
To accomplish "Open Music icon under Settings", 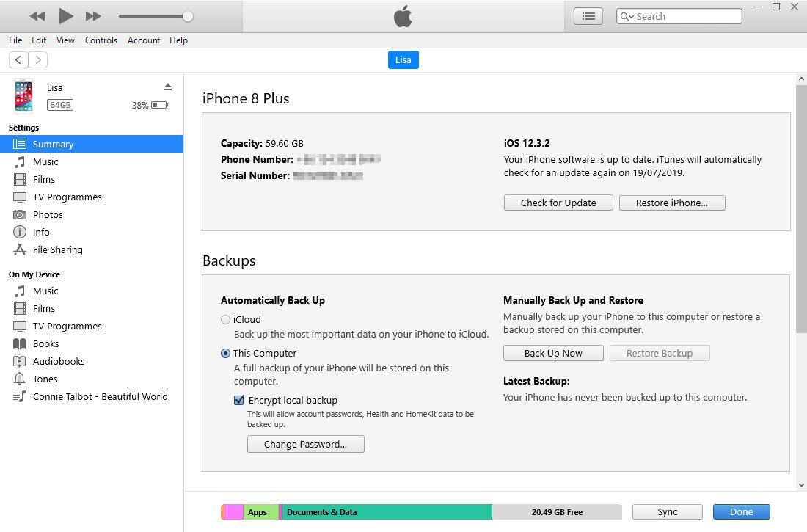I will click(20, 161).
